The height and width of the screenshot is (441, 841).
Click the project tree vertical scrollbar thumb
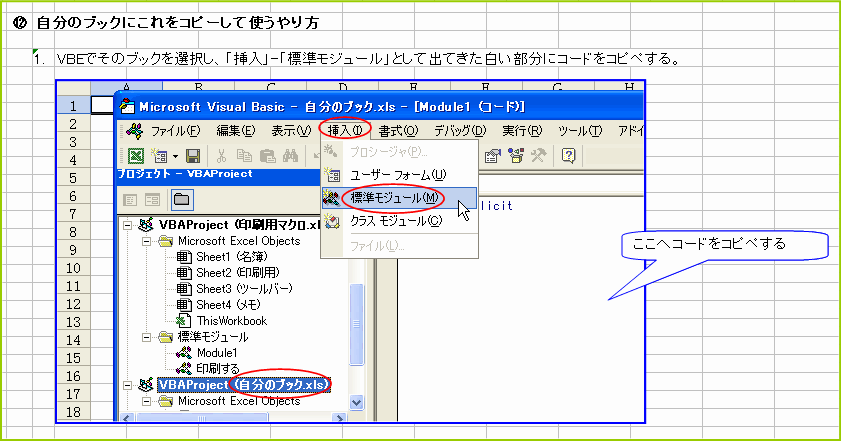click(356, 324)
